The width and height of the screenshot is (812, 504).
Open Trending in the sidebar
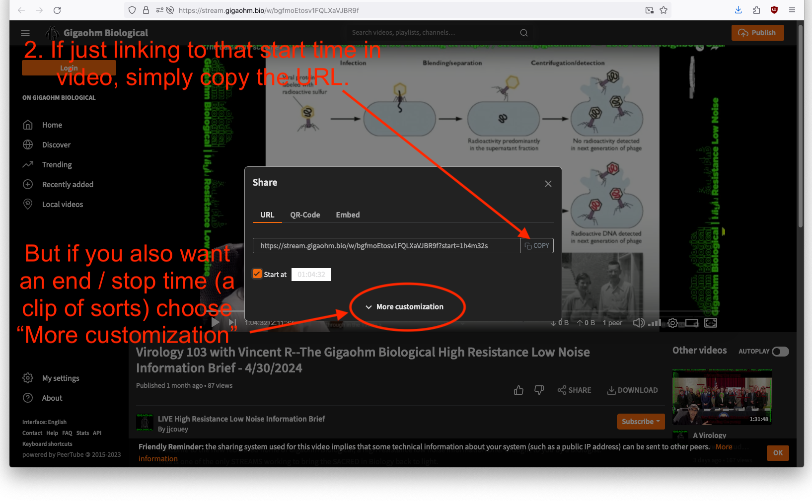(x=57, y=165)
